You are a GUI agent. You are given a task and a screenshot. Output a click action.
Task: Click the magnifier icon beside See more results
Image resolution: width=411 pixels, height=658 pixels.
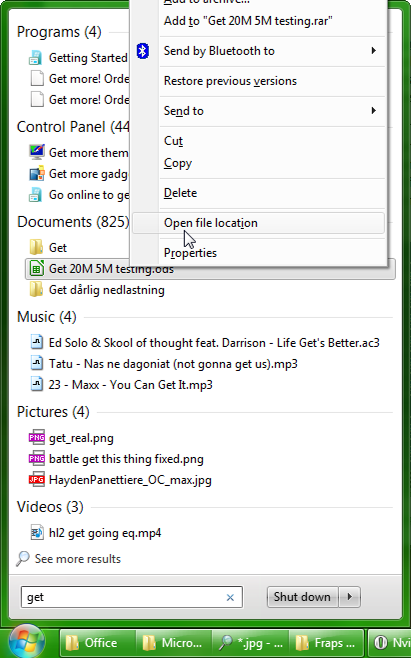point(23,559)
